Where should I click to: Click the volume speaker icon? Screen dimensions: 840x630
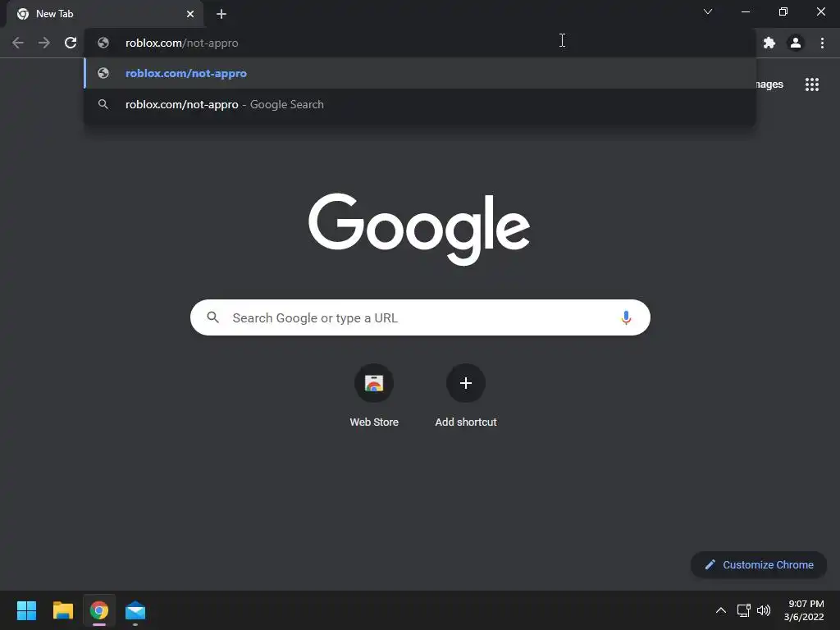(764, 610)
